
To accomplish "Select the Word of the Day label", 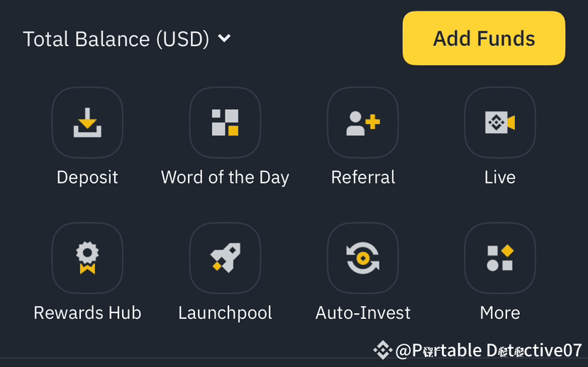I will 225,177.
